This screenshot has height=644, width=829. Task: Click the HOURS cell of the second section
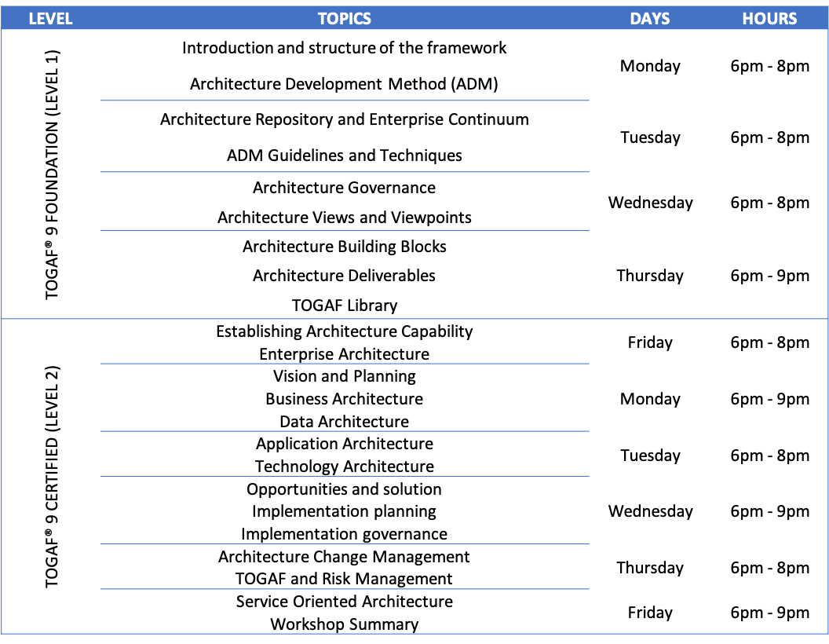(769, 476)
